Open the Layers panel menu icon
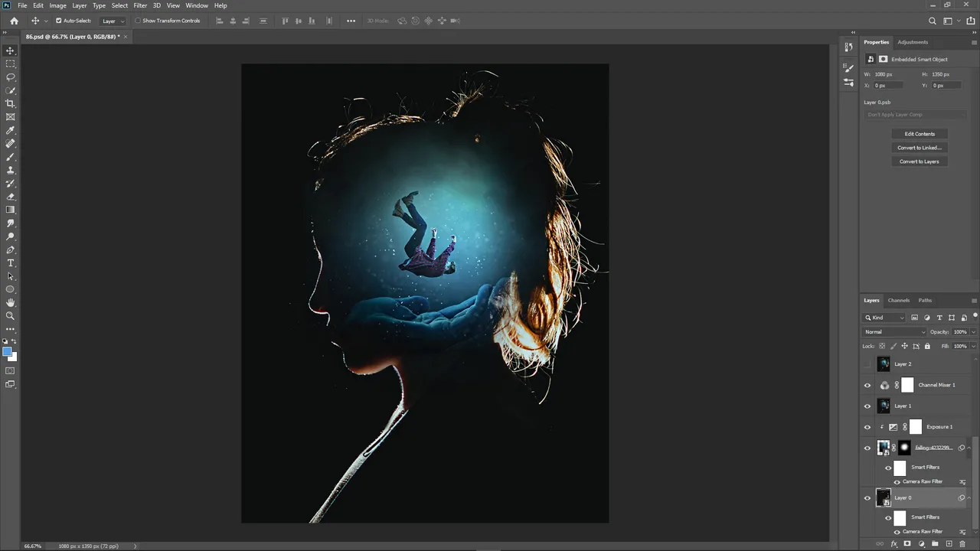This screenshot has width=980, height=551. point(974,301)
